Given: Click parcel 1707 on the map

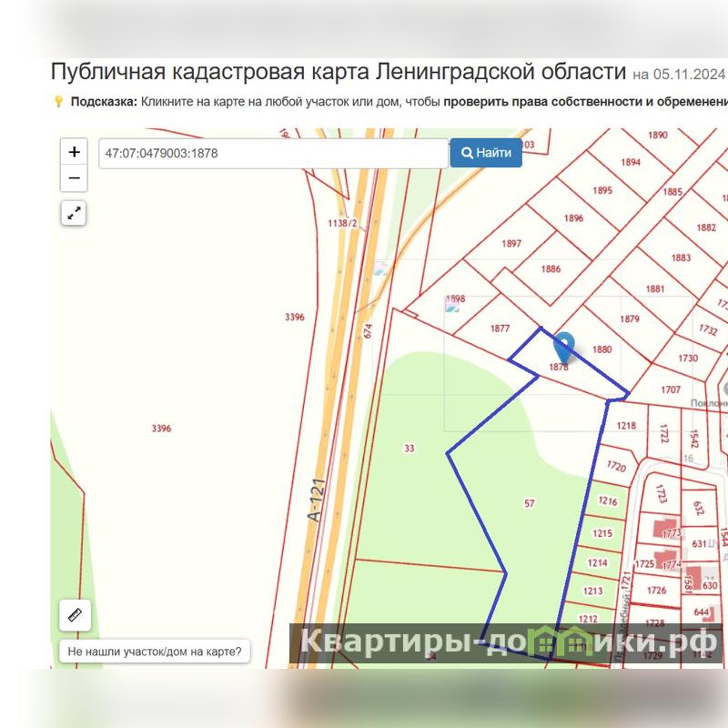Looking at the screenshot, I should (x=670, y=389).
